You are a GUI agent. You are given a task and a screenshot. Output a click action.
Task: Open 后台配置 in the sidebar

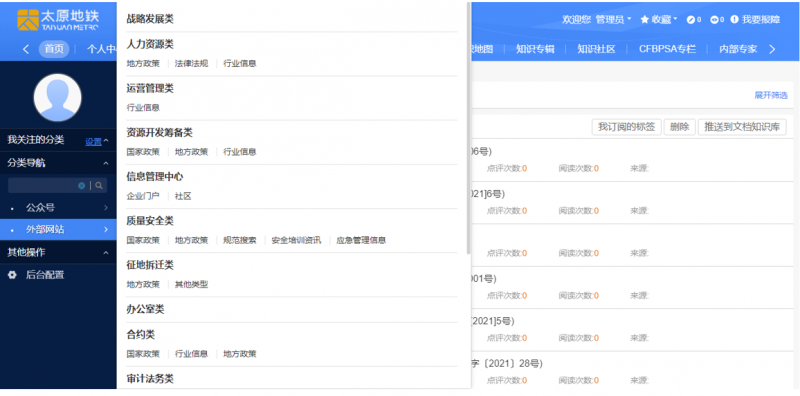pos(45,275)
